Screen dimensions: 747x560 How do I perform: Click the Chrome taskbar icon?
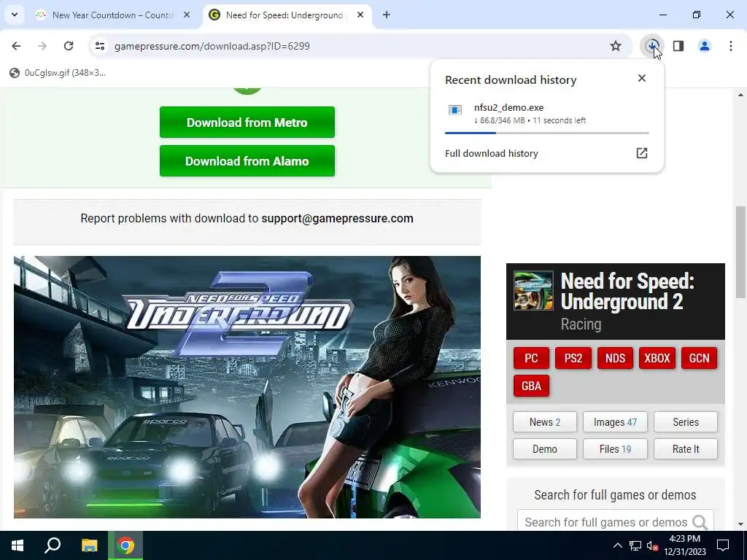pyautogui.click(x=125, y=545)
